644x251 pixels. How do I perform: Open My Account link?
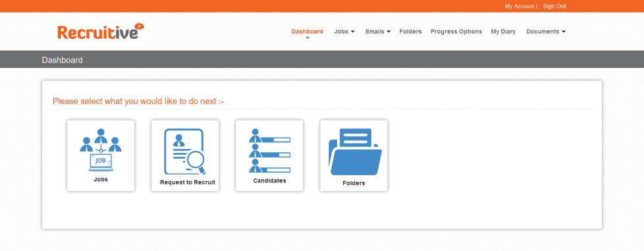(x=519, y=6)
